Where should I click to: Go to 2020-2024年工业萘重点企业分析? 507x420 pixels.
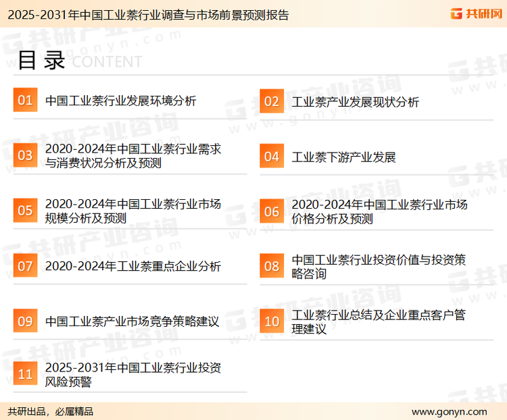(x=132, y=267)
